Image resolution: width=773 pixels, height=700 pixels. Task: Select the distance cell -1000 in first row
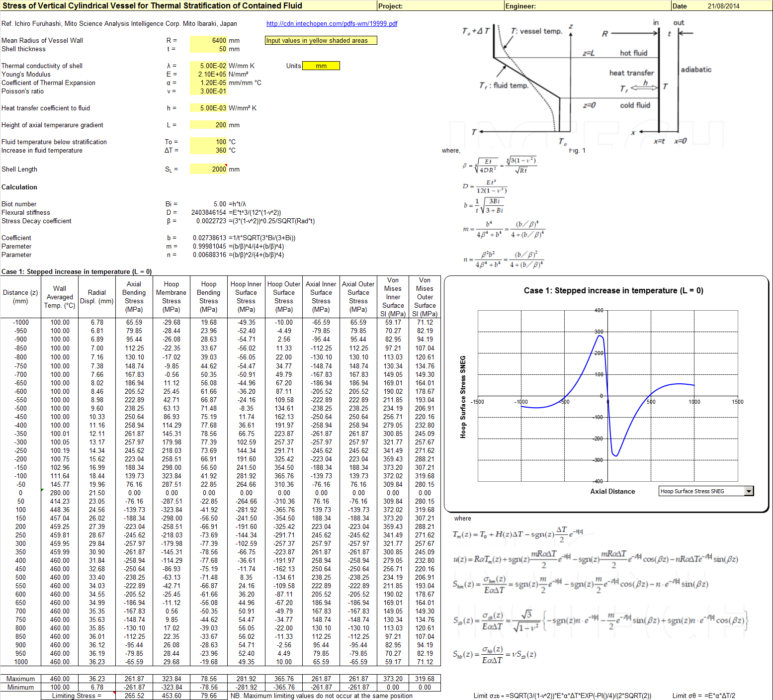click(x=20, y=322)
